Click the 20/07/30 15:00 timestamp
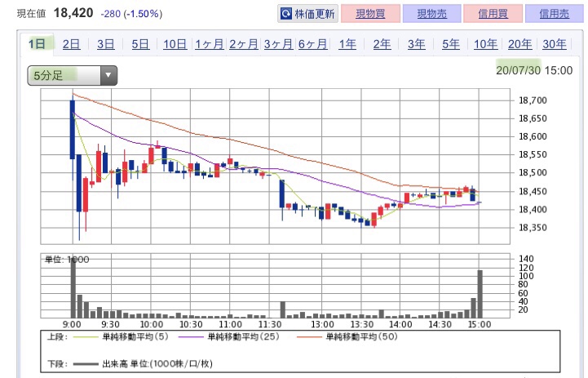588x378 pixels. tap(534, 70)
